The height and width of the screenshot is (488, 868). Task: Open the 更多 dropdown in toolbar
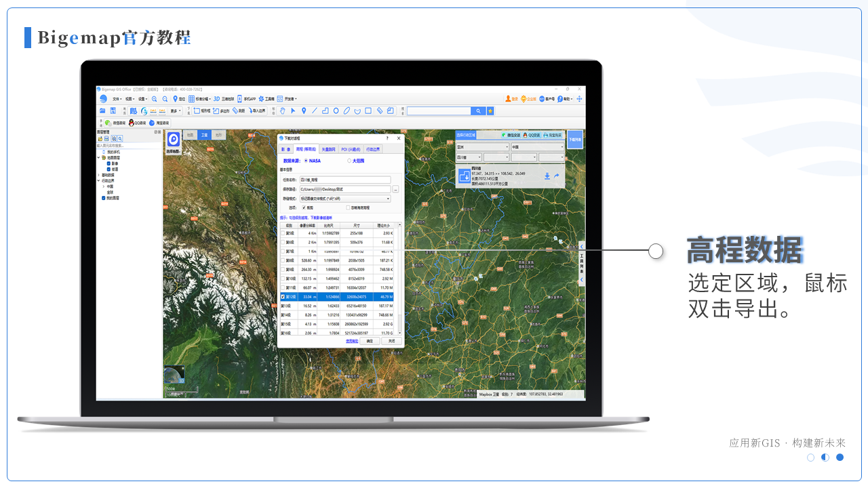174,110
